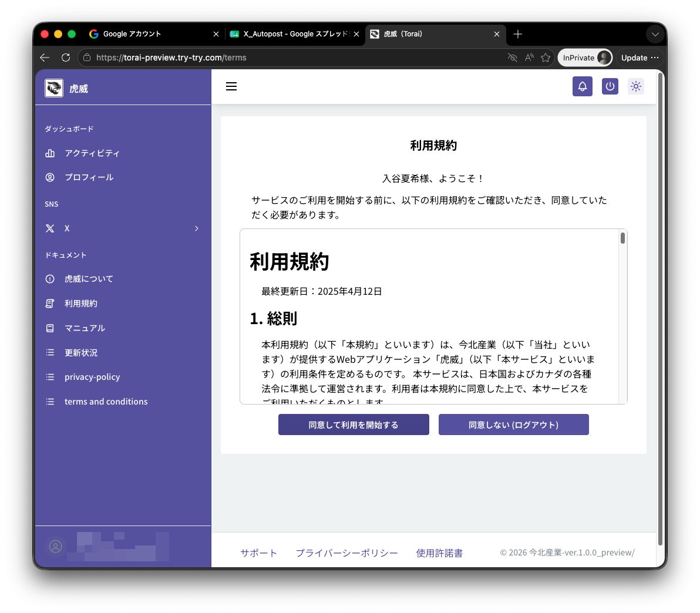Viewport: 700px width, 613px height.
Task: Close the X_Autopost tab
Action: [356, 34]
